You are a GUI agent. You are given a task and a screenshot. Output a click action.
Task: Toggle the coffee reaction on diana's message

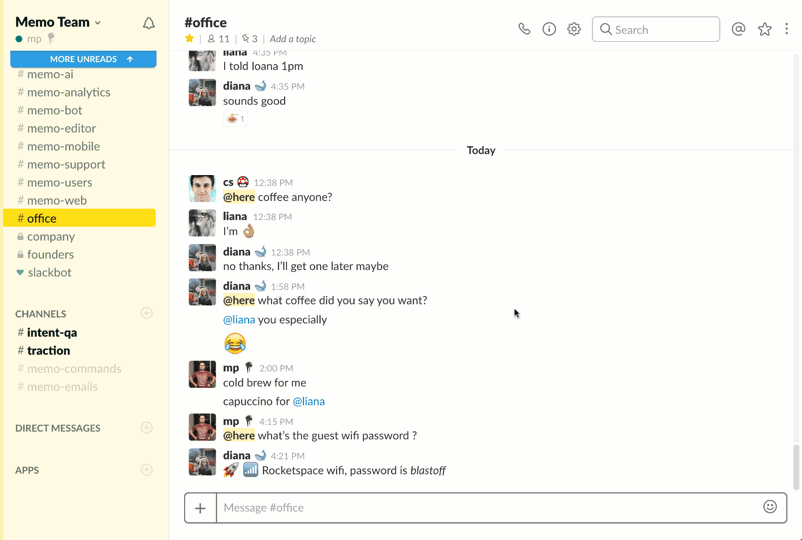point(235,119)
